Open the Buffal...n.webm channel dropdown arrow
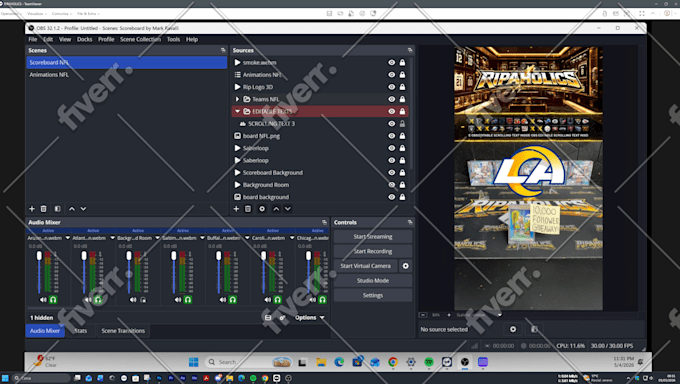 [247, 238]
